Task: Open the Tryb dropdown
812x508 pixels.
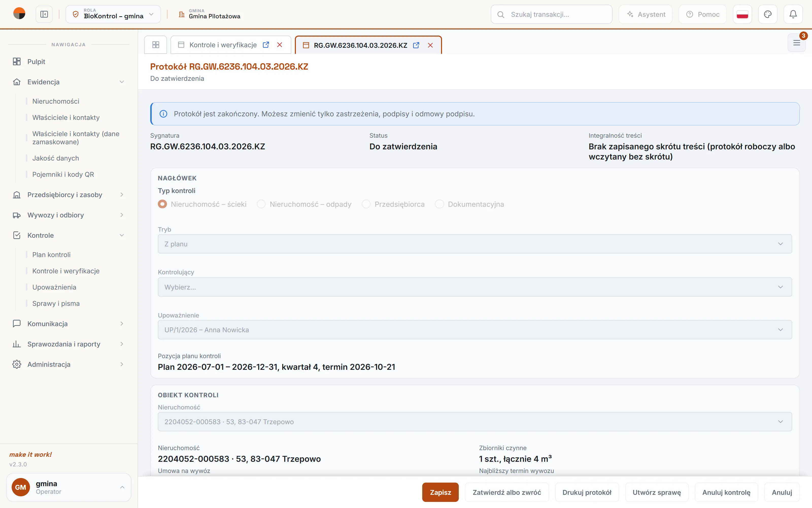Action: (475, 244)
